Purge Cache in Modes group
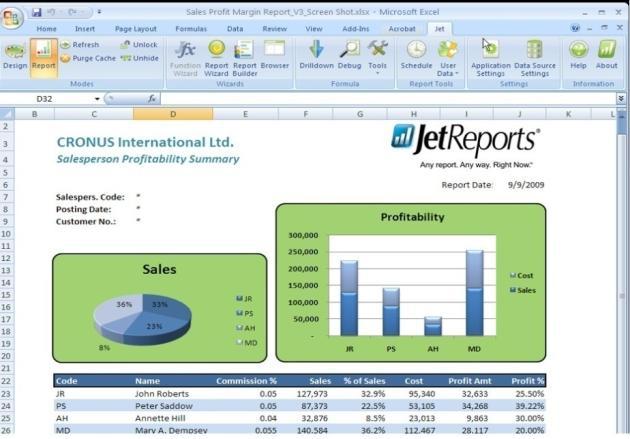The height and width of the screenshot is (439, 630). tap(88, 58)
